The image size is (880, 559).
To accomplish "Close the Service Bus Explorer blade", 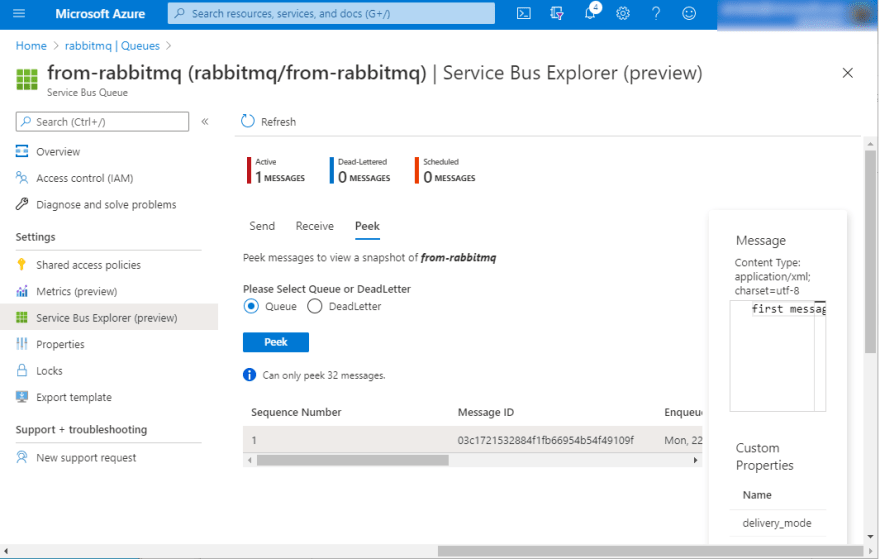I will [847, 73].
